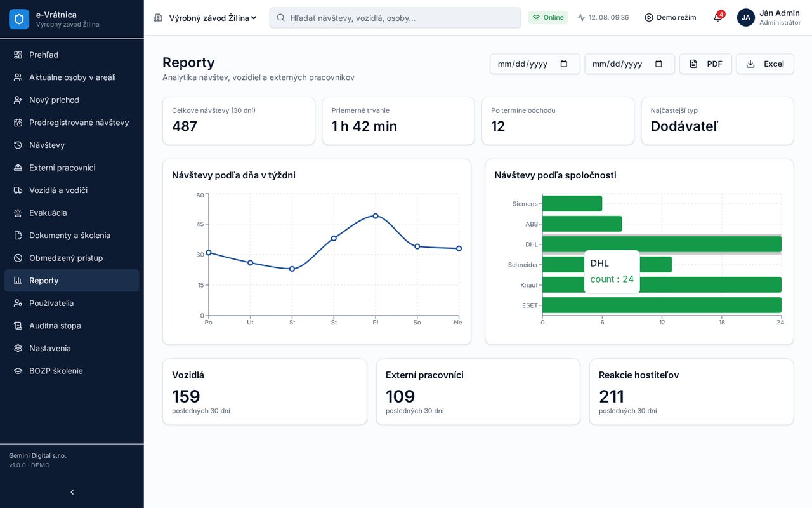Viewport: 812px width, 508px height.
Task: Click the Externí pracovníci 109 stat card
Action: [478, 392]
